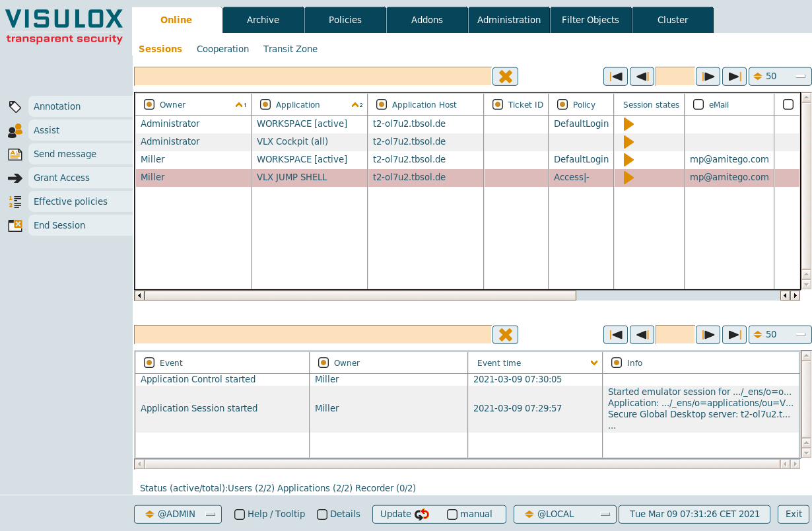
Task: Switch to the Policies tab
Action: pyautogui.click(x=345, y=20)
